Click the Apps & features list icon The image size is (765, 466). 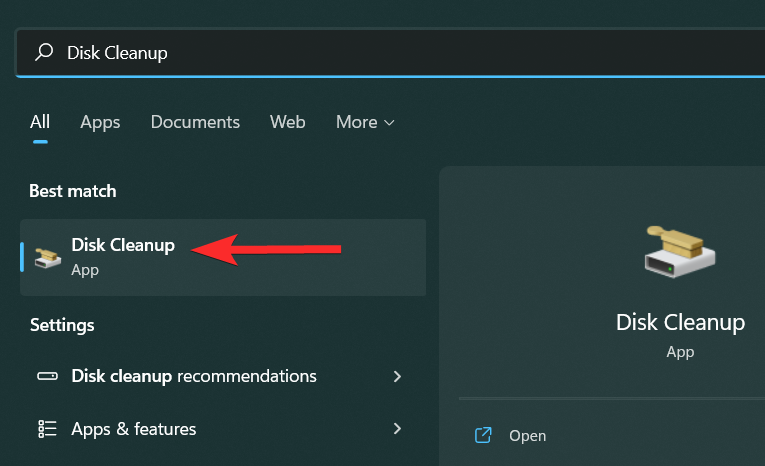click(47, 429)
